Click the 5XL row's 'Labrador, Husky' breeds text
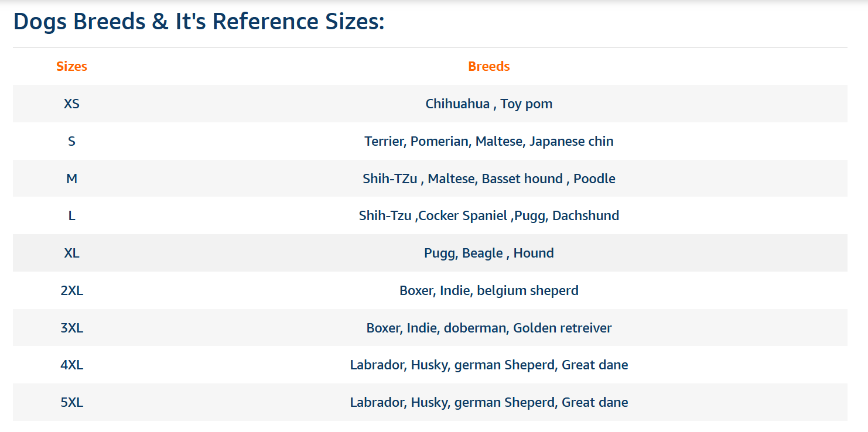The image size is (868, 432). point(488,402)
